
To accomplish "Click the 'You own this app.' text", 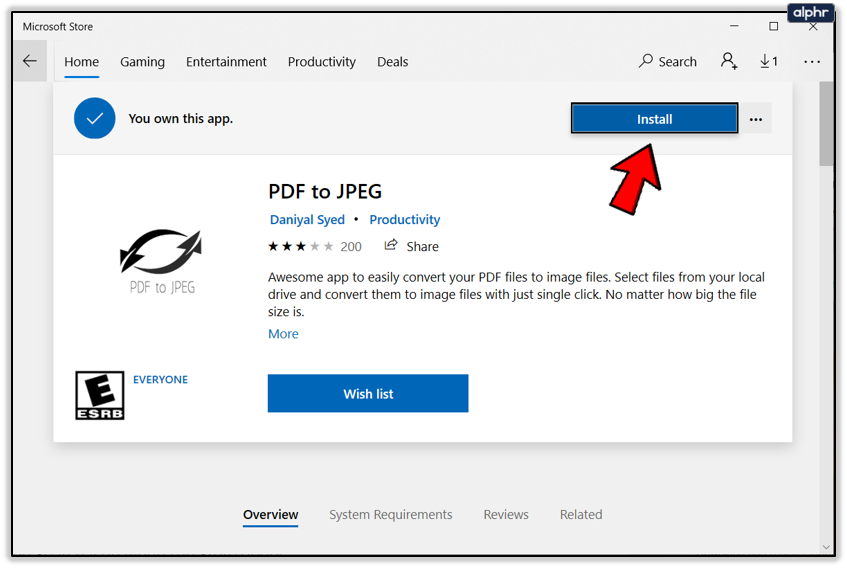I will (x=180, y=119).
